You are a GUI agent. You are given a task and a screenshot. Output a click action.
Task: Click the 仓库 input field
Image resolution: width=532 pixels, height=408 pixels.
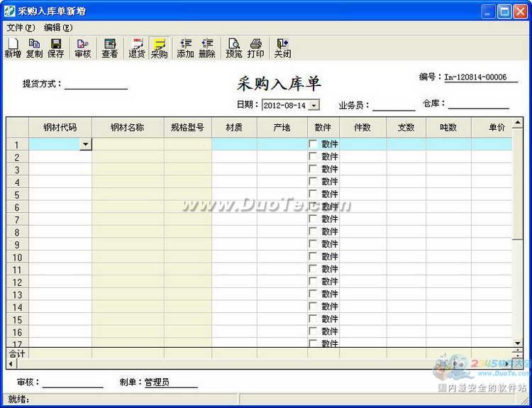point(478,104)
